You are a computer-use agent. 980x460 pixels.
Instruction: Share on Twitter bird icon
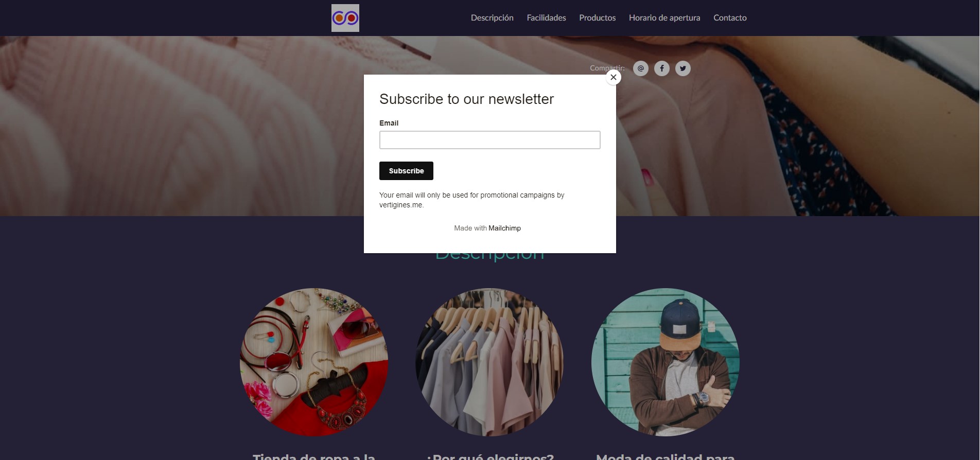682,68
